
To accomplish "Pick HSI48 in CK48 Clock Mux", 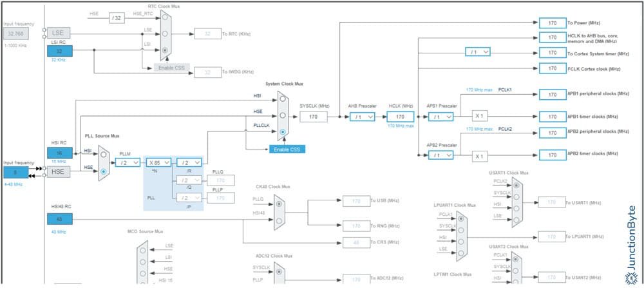I will (x=279, y=220).
